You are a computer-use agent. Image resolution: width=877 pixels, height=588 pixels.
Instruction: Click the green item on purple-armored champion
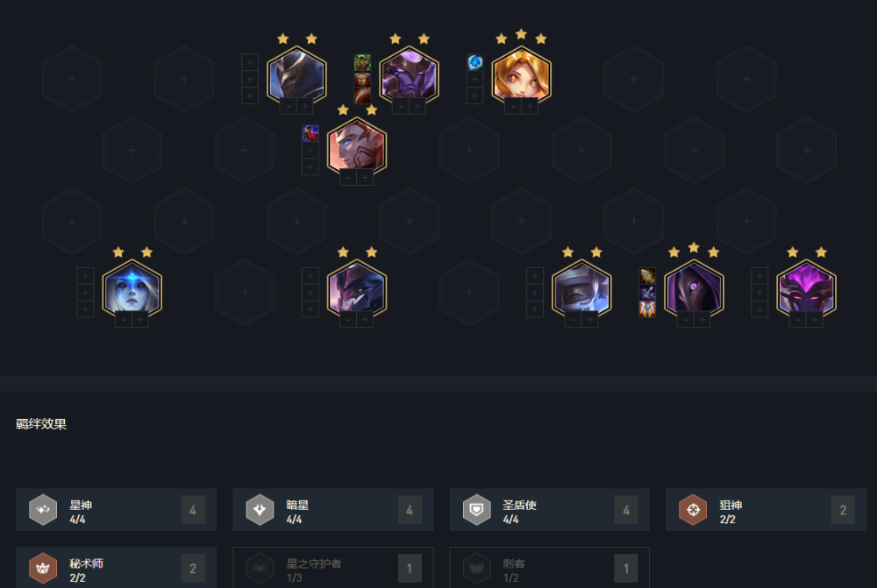click(x=362, y=62)
